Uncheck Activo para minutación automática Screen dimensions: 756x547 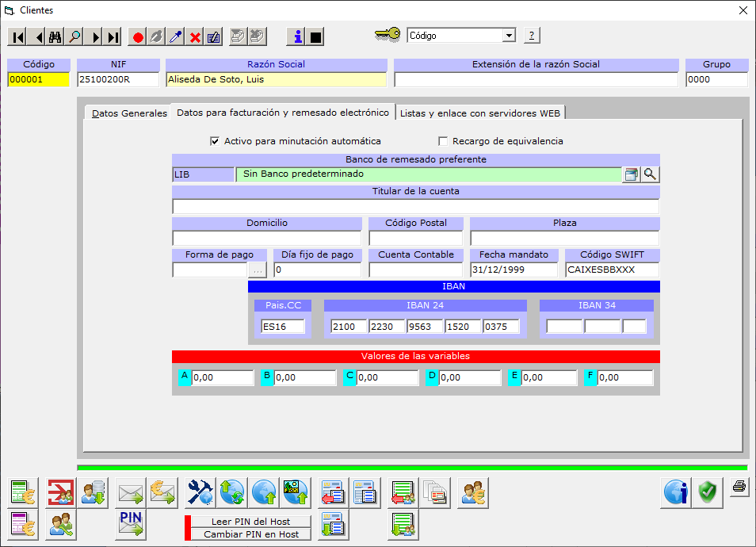point(214,141)
